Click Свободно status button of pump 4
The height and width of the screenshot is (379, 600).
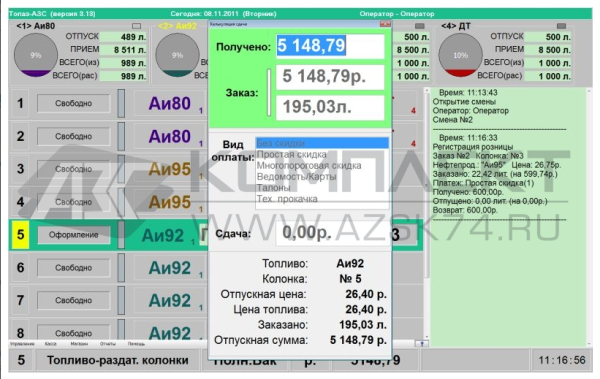(x=73, y=202)
